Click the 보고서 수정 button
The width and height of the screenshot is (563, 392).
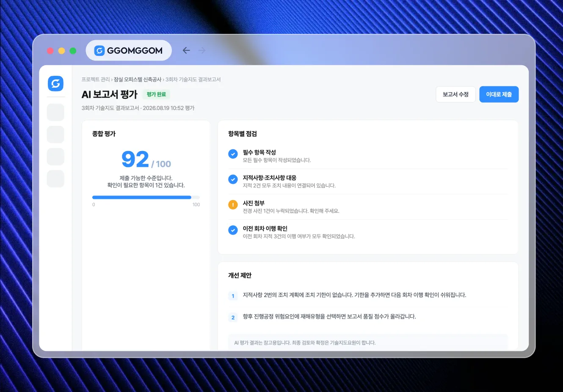tap(455, 94)
